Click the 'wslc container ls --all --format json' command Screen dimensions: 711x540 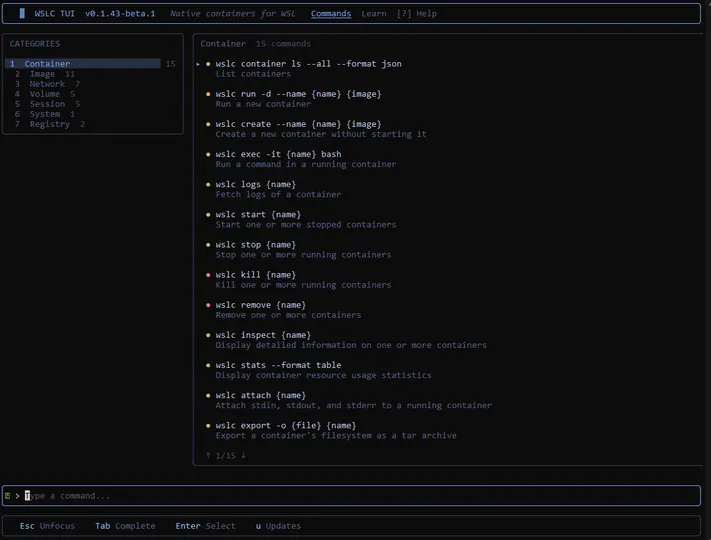tap(308, 64)
